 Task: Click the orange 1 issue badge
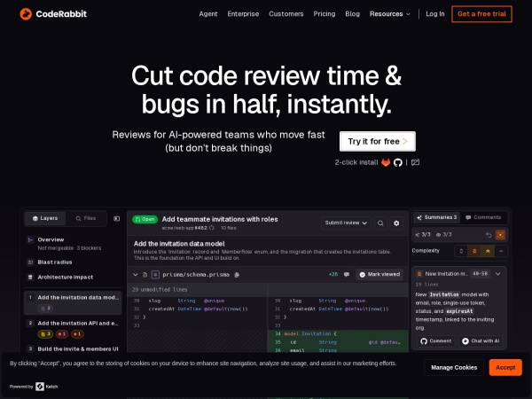[77, 334]
